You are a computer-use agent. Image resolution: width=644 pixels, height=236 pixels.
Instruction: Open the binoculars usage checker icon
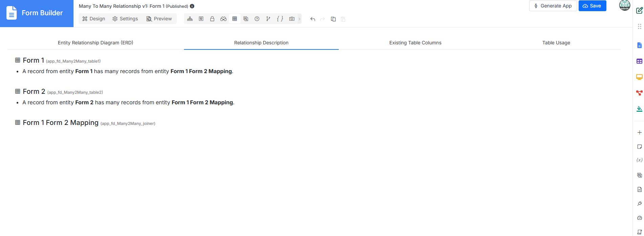(x=223, y=19)
